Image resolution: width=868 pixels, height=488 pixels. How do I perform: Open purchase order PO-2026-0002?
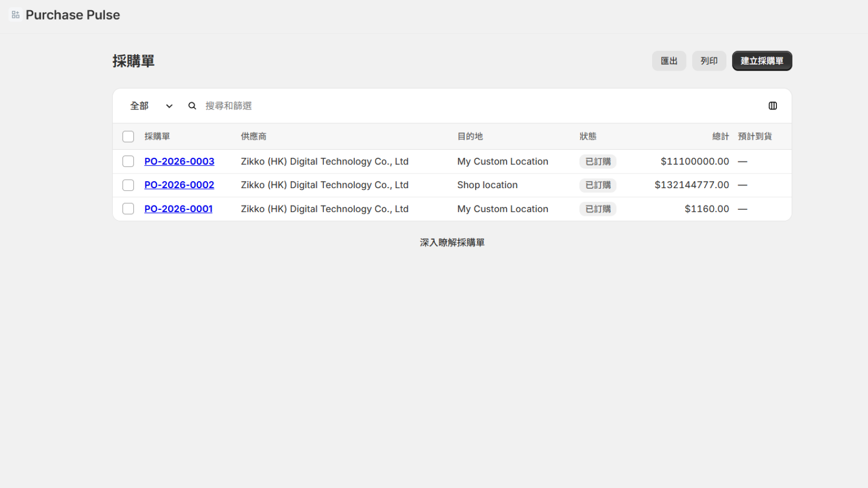tap(179, 185)
